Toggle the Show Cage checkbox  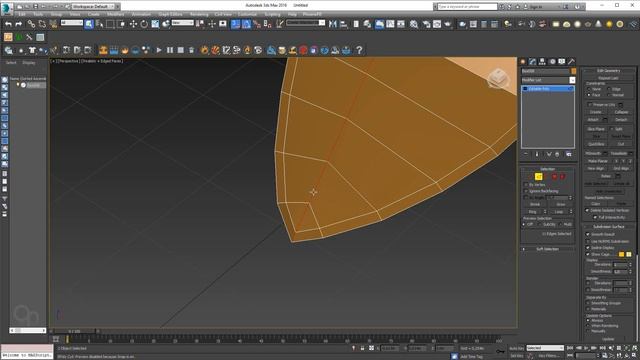tap(588, 254)
